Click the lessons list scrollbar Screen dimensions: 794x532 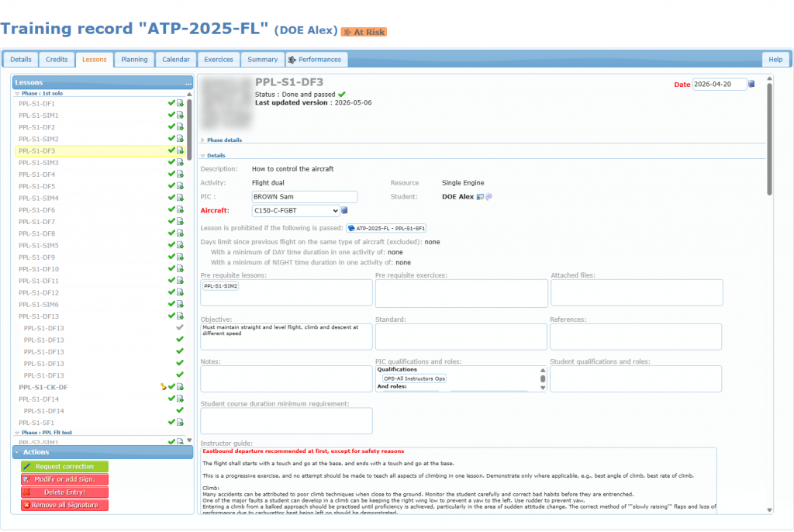[x=189, y=130]
